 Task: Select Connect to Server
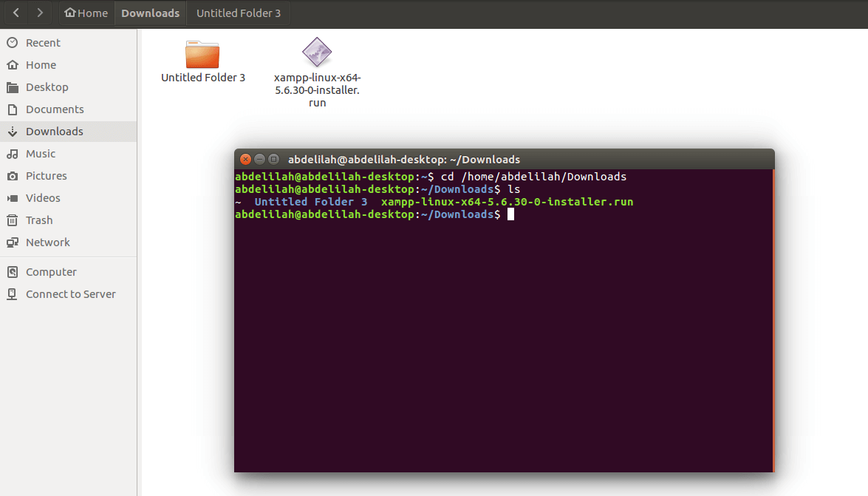click(x=68, y=293)
